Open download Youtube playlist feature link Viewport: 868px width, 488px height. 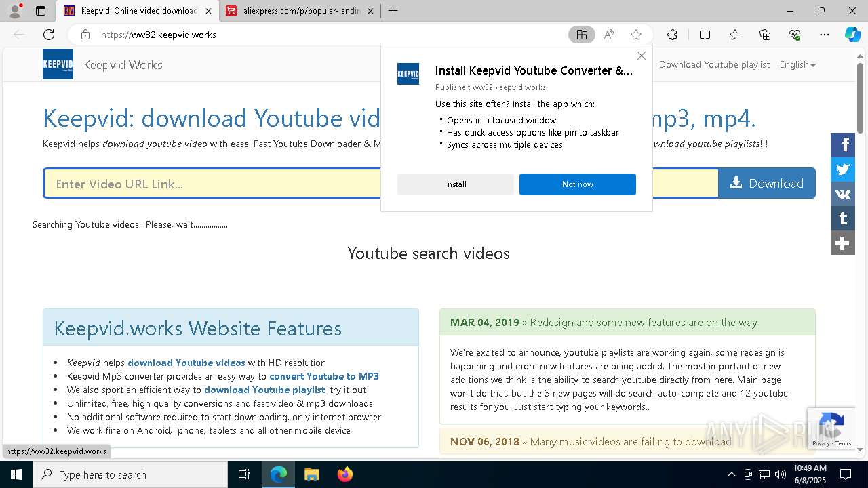264,390
